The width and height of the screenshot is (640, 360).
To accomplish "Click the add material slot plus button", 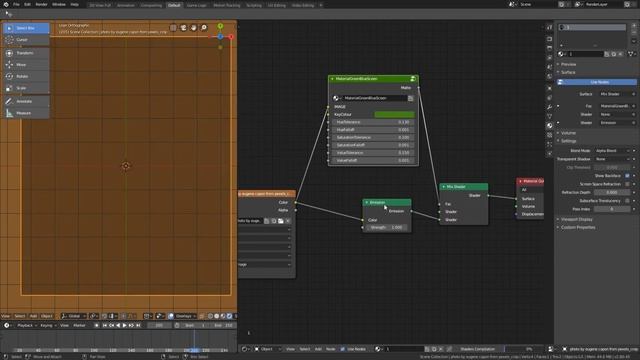I will pyautogui.click(x=634, y=26).
